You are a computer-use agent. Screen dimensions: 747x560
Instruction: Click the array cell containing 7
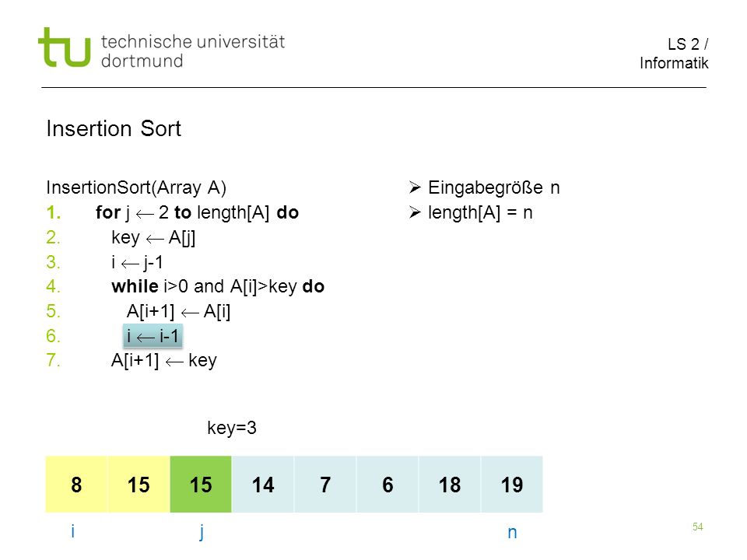[x=325, y=485]
